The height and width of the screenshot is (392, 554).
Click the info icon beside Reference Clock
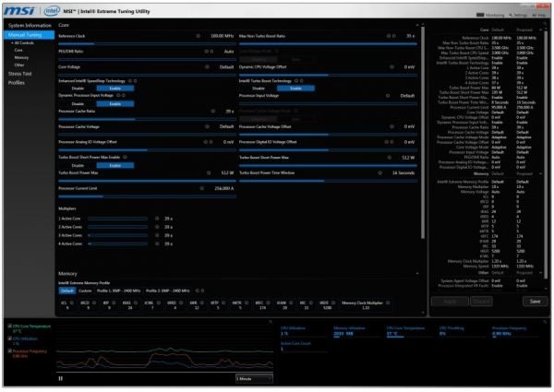(x=199, y=36)
